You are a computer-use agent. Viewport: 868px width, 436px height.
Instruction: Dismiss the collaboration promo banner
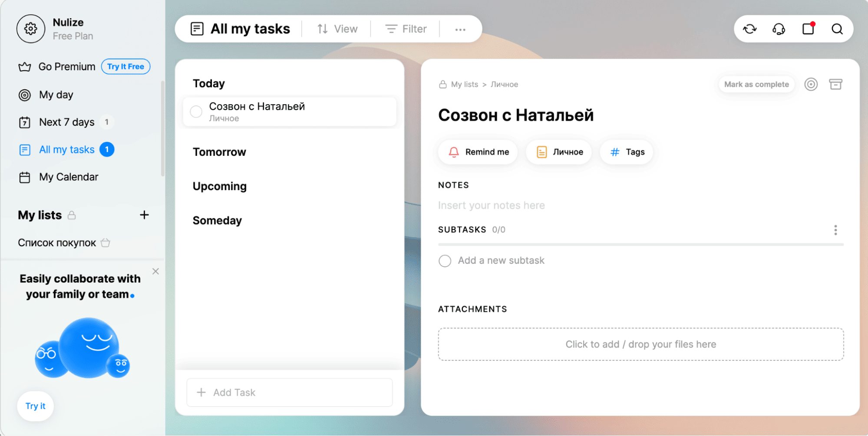click(155, 271)
